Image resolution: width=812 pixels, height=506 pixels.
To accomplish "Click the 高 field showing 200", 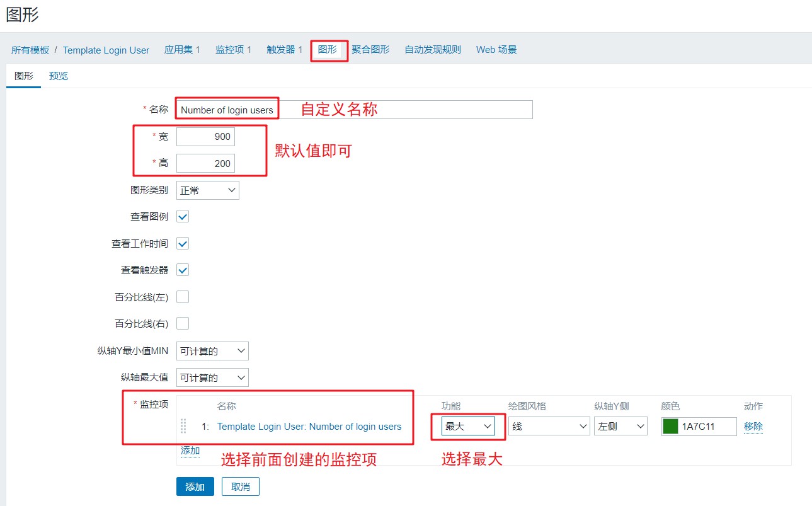I will tap(205, 163).
